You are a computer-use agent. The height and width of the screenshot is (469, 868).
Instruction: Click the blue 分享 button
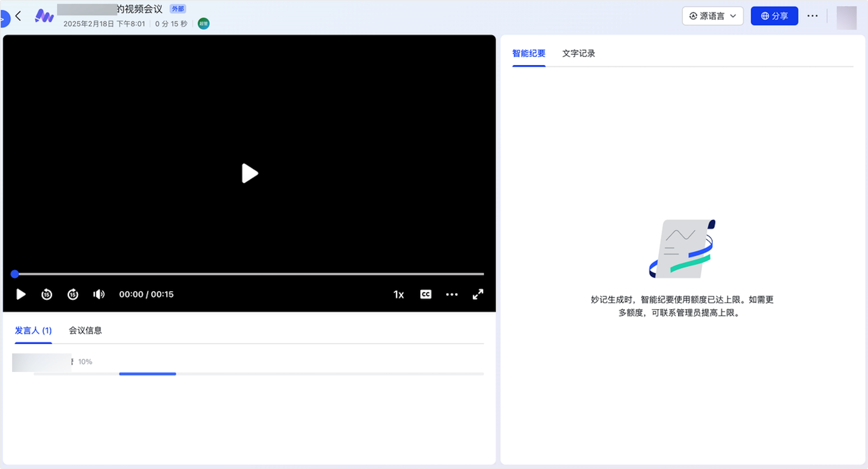(774, 16)
